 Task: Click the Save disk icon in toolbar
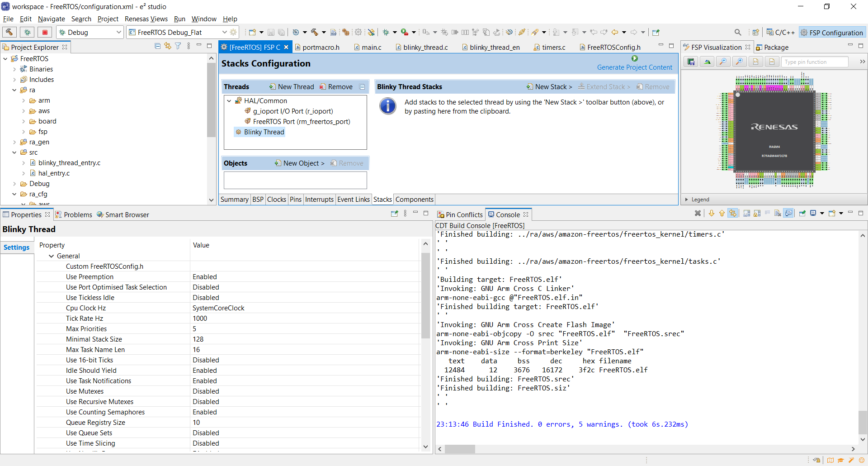[271, 32]
